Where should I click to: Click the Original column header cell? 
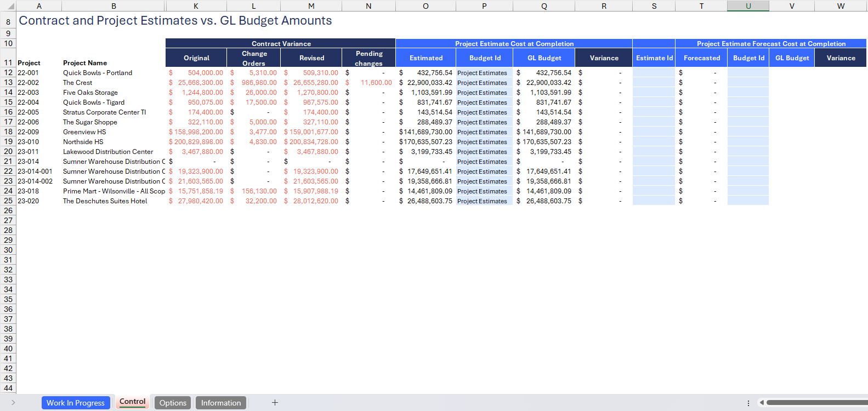click(196, 58)
